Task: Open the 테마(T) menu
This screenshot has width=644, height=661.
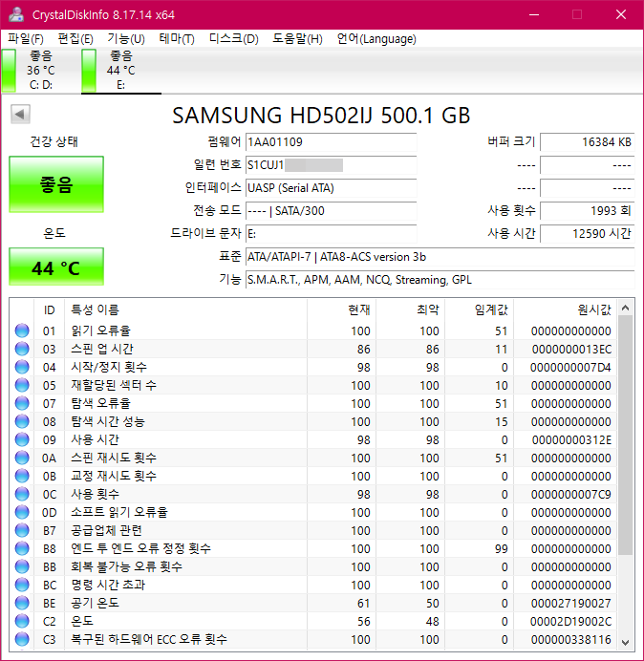Action: point(177,39)
